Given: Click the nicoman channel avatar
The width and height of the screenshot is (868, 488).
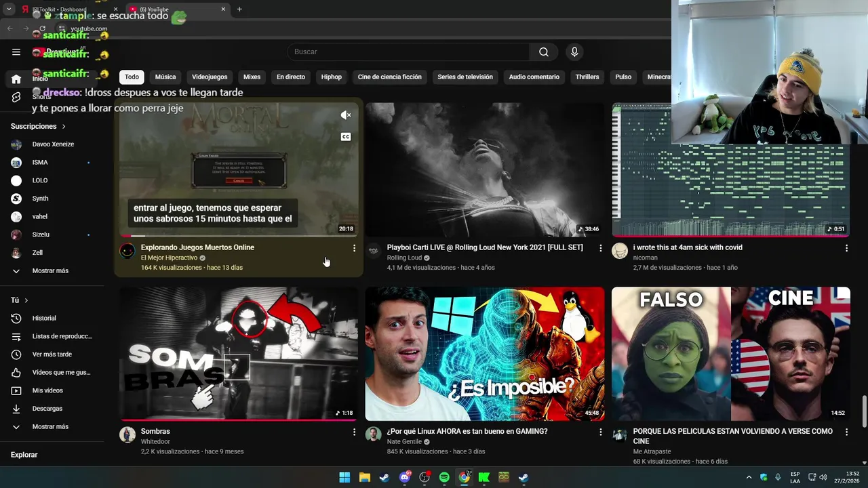Looking at the screenshot, I should (x=620, y=251).
